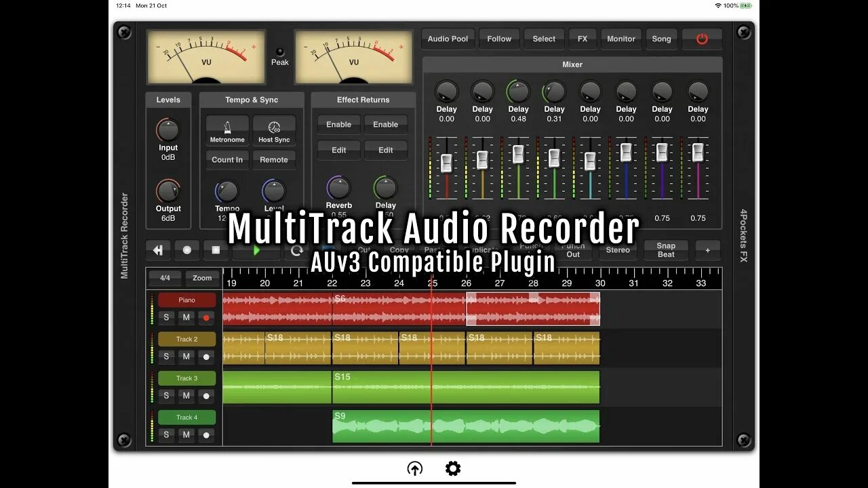The height and width of the screenshot is (488, 868).
Task: Click the Edit button in the Delay column
Action: click(x=385, y=150)
